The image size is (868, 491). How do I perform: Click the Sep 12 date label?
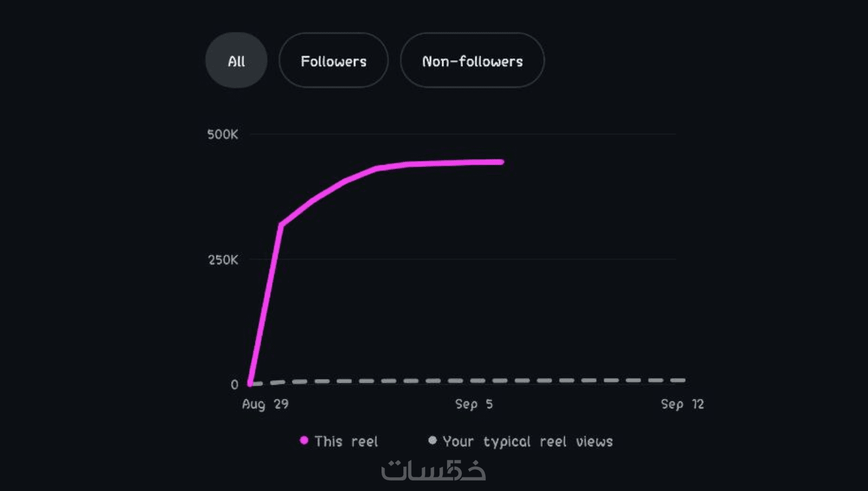682,404
